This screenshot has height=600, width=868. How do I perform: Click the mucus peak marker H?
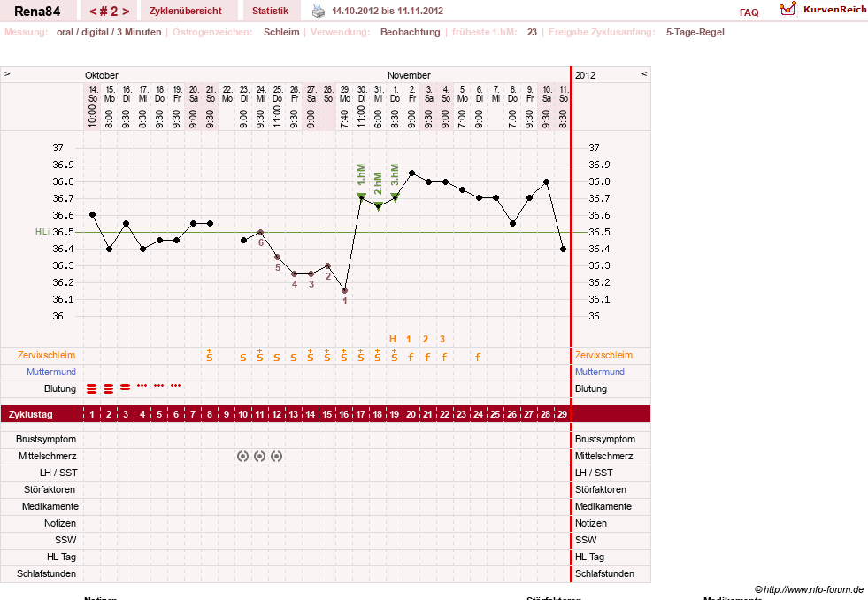click(393, 339)
